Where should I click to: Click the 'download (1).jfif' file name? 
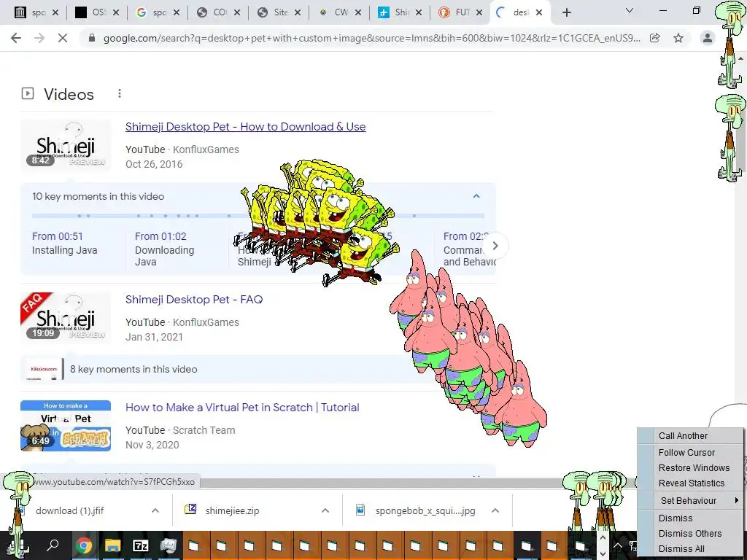pyautogui.click(x=69, y=511)
